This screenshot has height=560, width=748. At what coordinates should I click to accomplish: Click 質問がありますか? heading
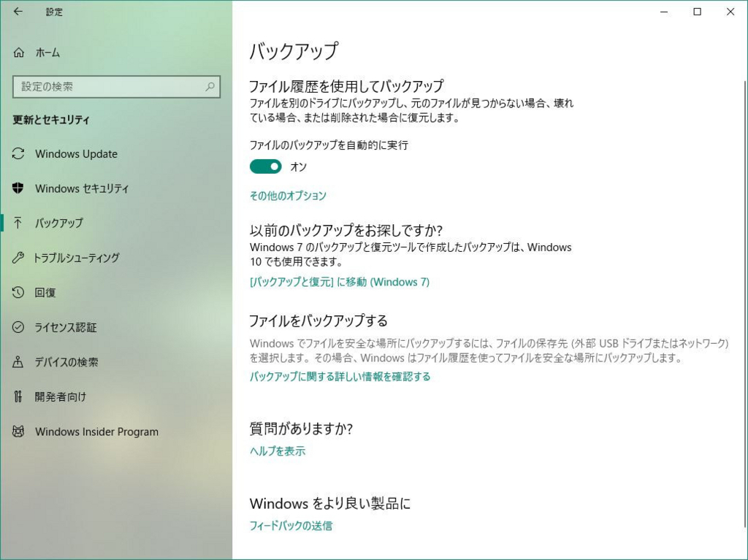[301, 429]
